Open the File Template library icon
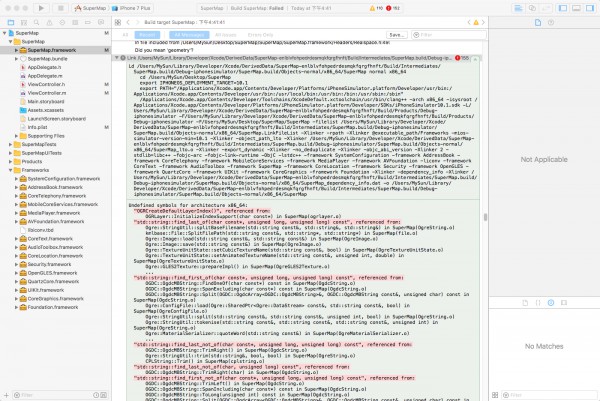Viewport: 600px width, 401px height. click(525, 303)
